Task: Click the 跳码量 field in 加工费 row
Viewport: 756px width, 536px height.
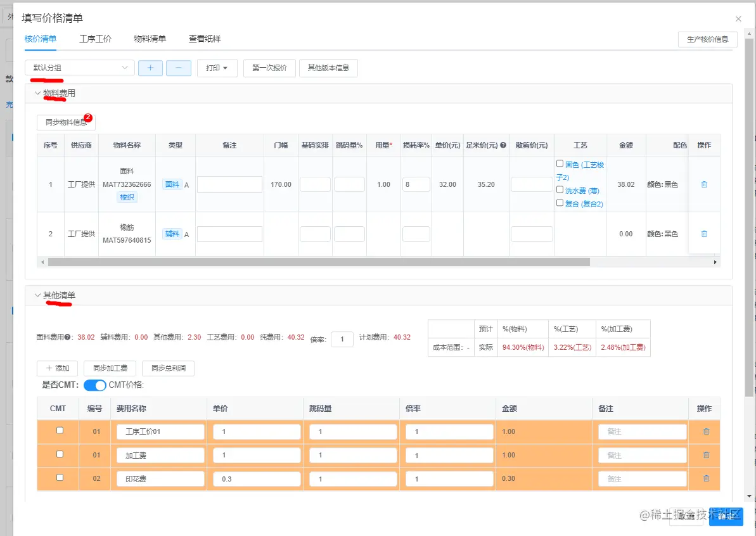Action: tap(354, 455)
